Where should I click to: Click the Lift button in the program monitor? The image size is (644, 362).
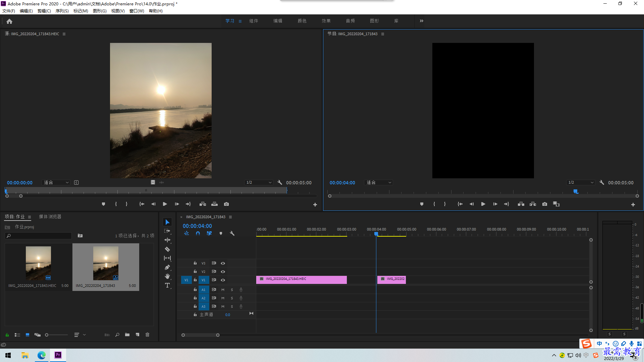tap(521, 204)
